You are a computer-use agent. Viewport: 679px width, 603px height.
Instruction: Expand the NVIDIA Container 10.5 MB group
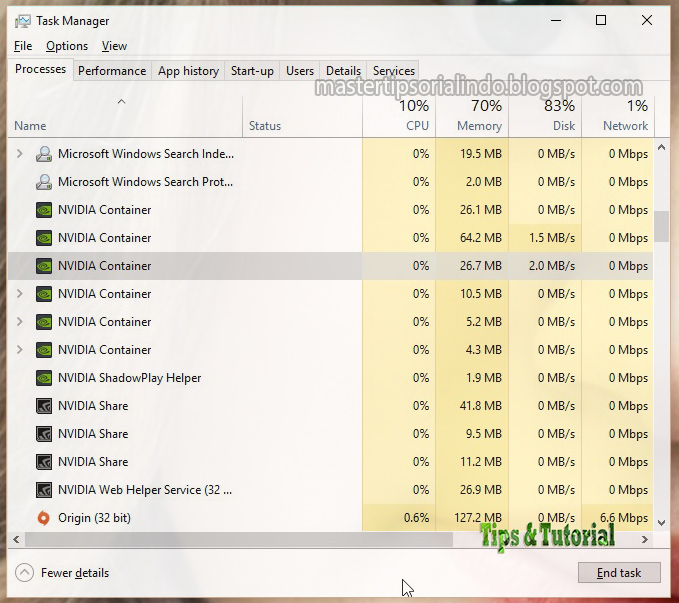click(19, 294)
